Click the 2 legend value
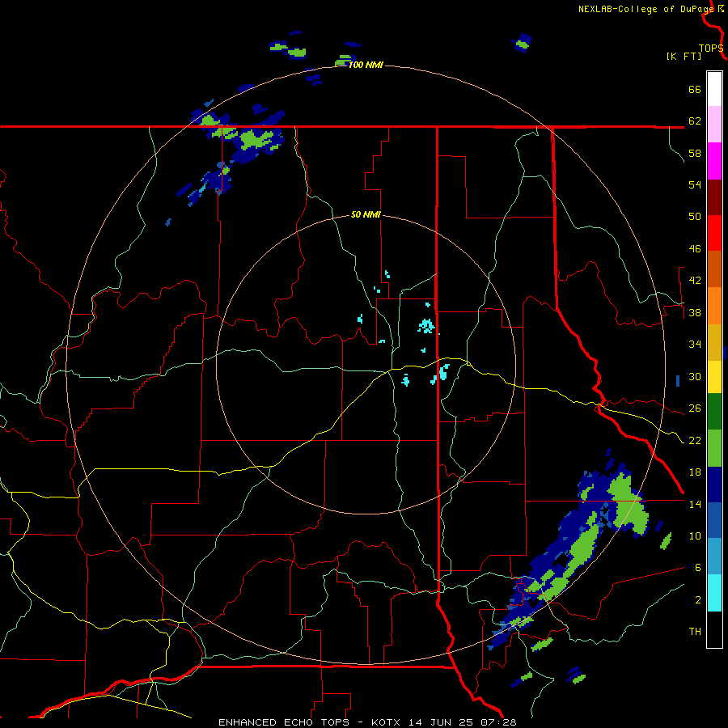This screenshot has width=728, height=728. pos(698,600)
